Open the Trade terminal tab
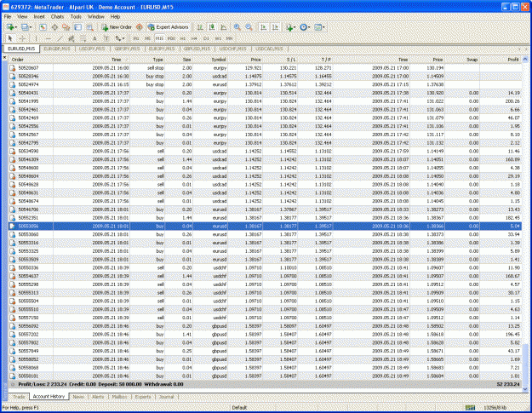 click(x=19, y=396)
